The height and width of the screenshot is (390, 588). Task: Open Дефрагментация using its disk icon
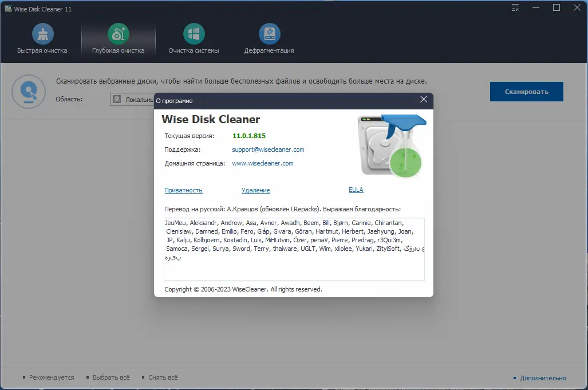pyautogui.click(x=269, y=33)
